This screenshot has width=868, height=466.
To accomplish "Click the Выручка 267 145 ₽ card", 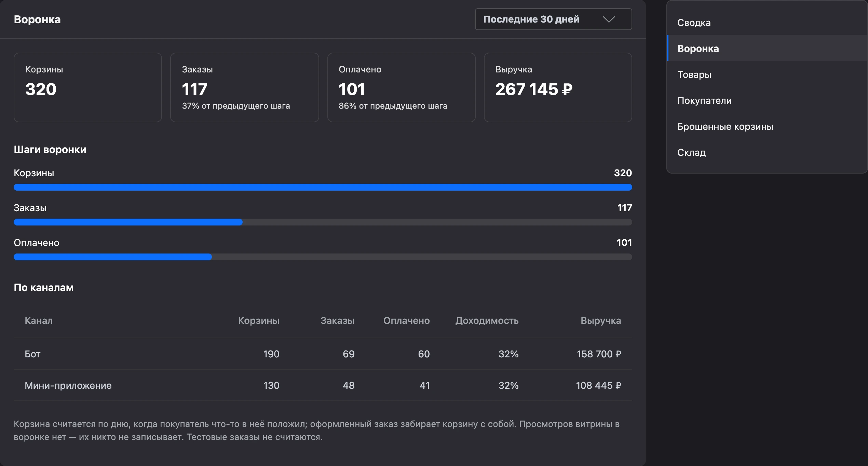I will coord(558,87).
